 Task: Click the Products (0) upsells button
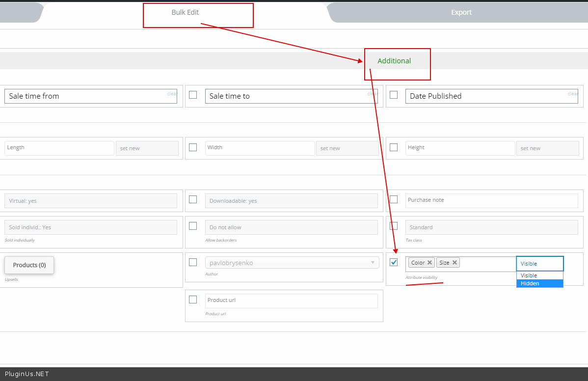pos(29,265)
